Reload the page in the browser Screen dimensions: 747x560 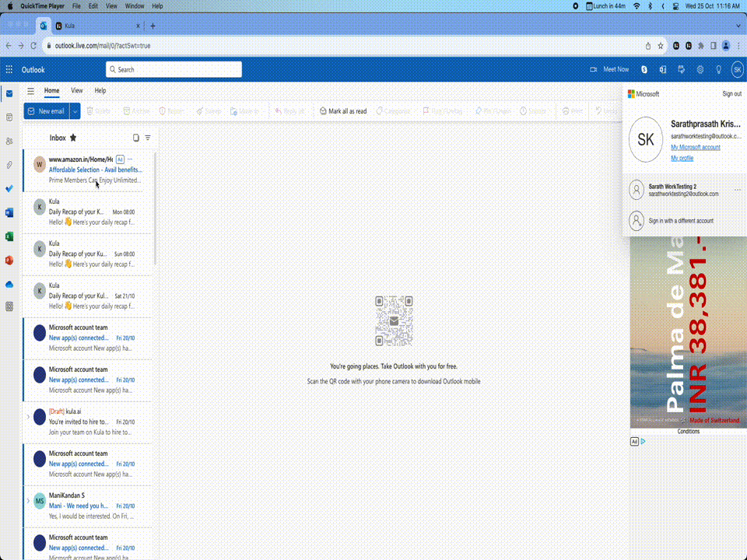click(33, 46)
